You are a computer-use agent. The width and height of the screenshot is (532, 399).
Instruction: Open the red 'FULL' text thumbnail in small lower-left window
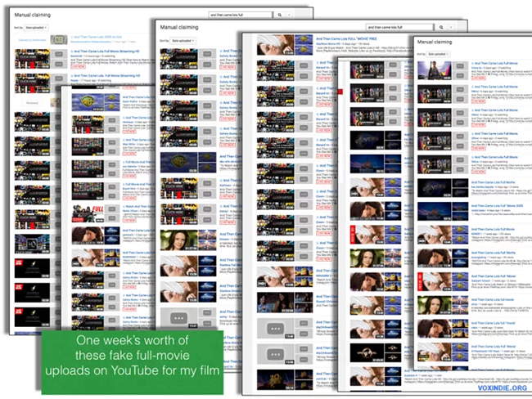[x=88, y=213]
